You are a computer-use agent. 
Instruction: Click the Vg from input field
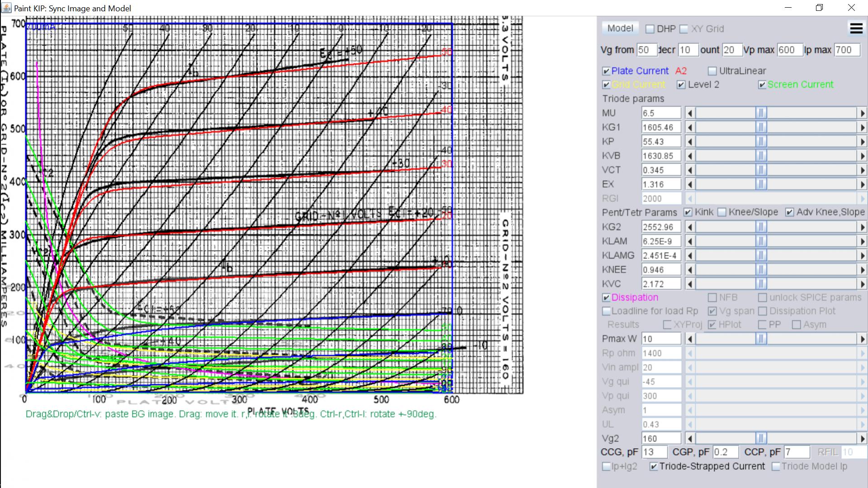(646, 50)
